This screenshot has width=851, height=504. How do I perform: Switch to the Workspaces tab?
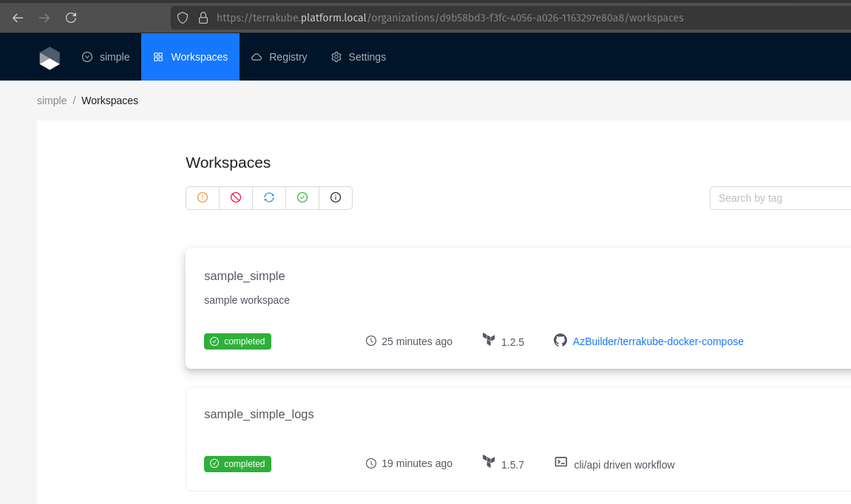tap(191, 57)
